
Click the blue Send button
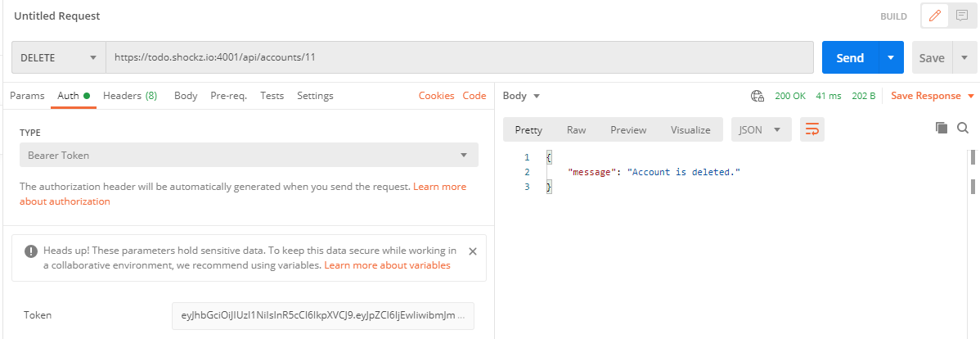[x=850, y=58]
